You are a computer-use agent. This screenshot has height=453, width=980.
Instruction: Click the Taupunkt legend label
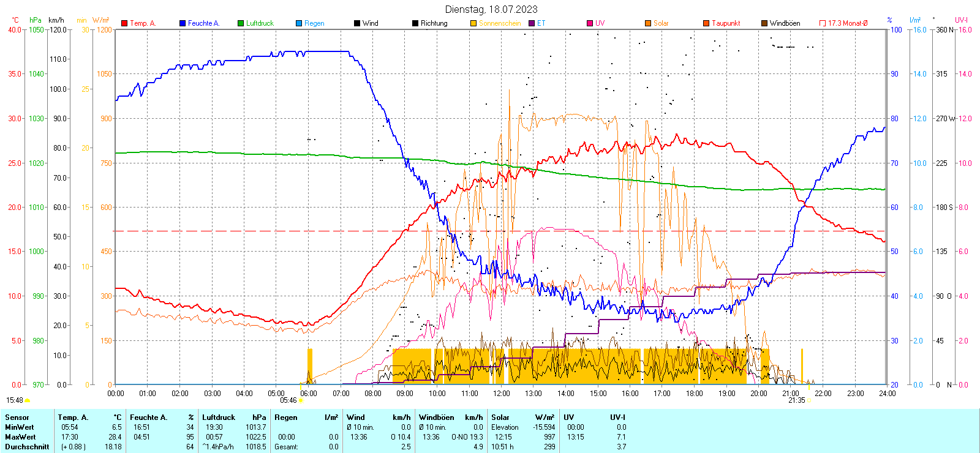[726, 23]
